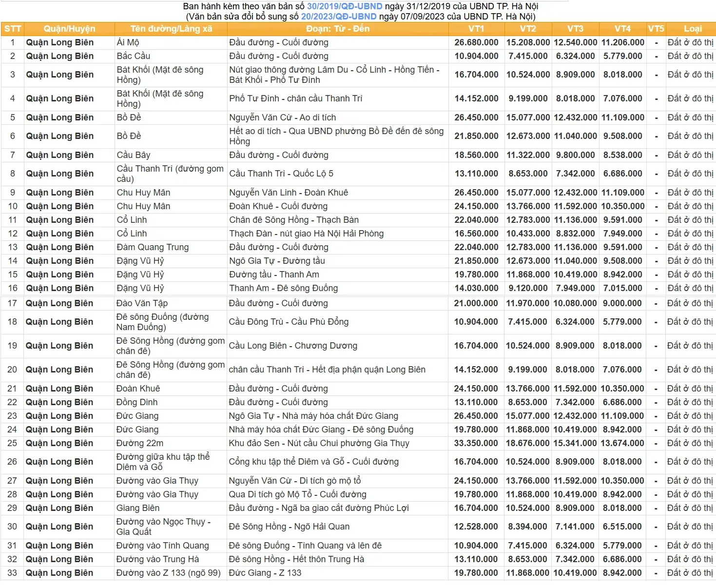Screen dimensions: 716x588
Task: Select VT1 price 26.680.000 for Ái Mộ
Action: pyautogui.click(x=476, y=42)
